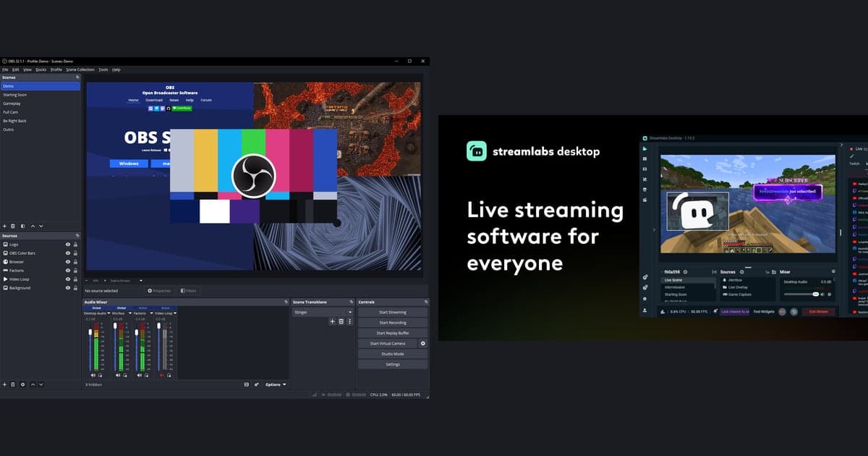Adjust the Factorio volume fader
Image resolution: width=868 pixels, height=456 pixels.
pyautogui.click(x=137, y=332)
